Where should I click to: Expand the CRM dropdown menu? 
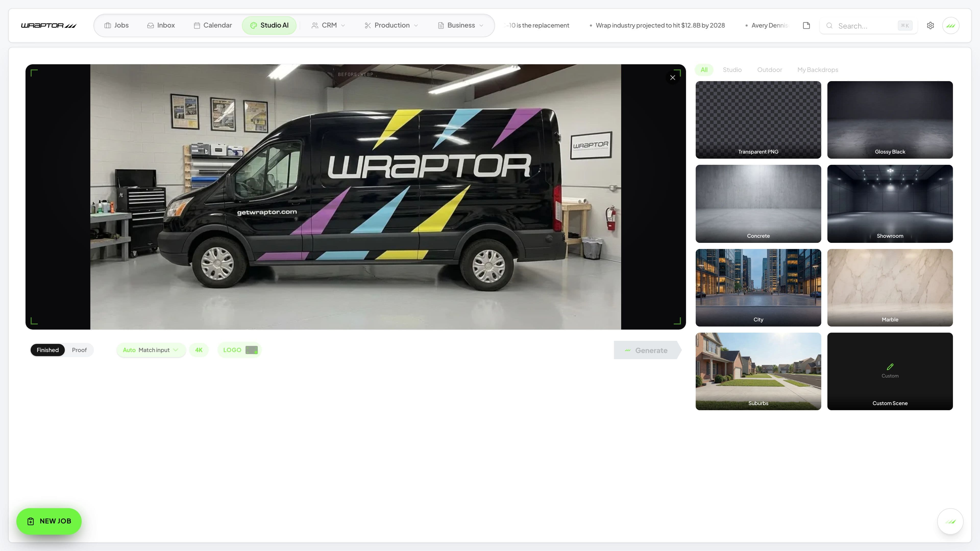[328, 26]
